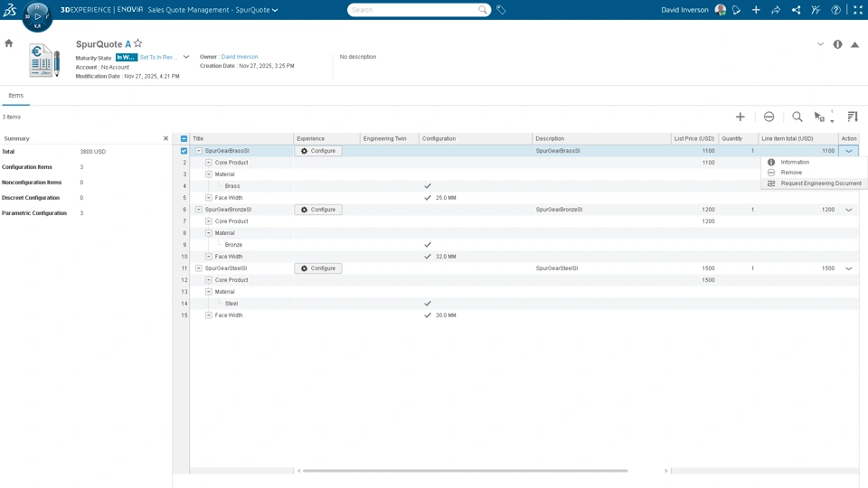Open the help question mark icon

pos(835,10)
